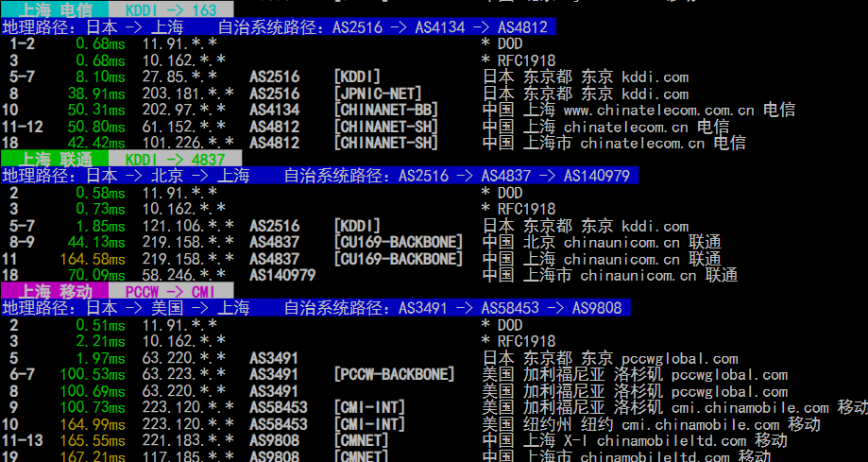Click the magenta 上海 移动 header label
The image size is (868, 462).
[x=54, y=291]
